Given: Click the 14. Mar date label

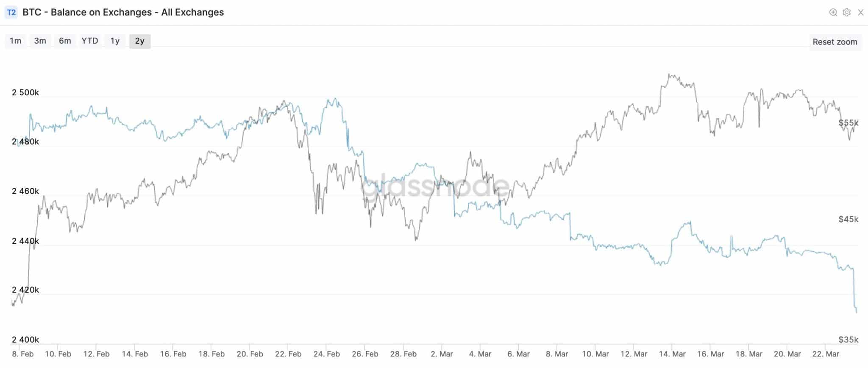Looking at the screenshot, I should (x=672, y=354).
